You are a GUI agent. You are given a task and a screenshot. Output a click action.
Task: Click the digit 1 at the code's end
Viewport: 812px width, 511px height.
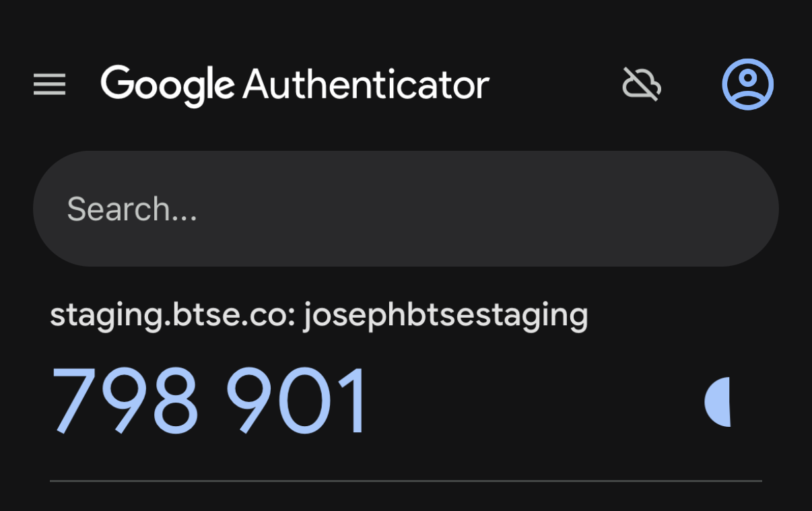click(x=353, y=401)
